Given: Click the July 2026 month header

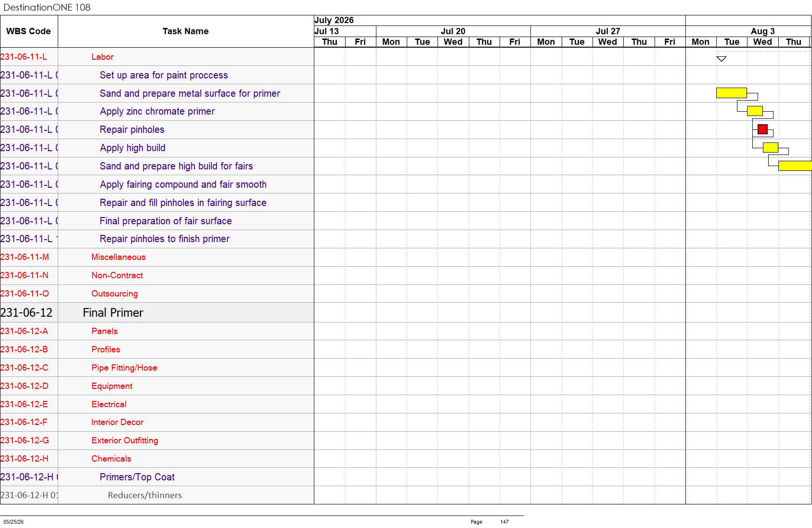Looking at the screenshot, I should pos(334,20).
